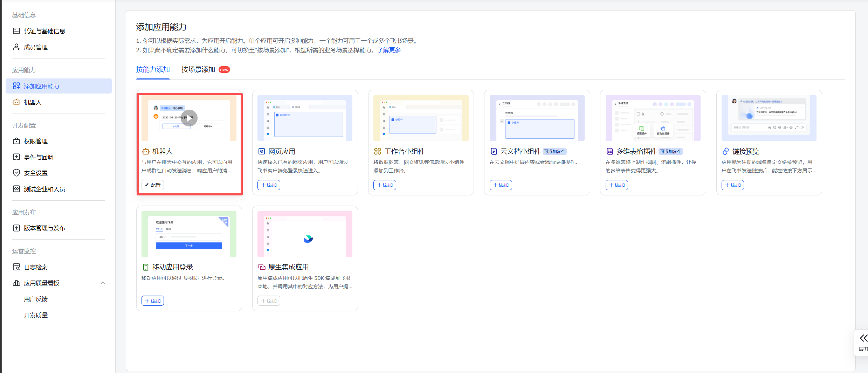Click the 链接预览 preview thumbnail
Viewport: 868px width, 373px height.
(x=769, y=118)
